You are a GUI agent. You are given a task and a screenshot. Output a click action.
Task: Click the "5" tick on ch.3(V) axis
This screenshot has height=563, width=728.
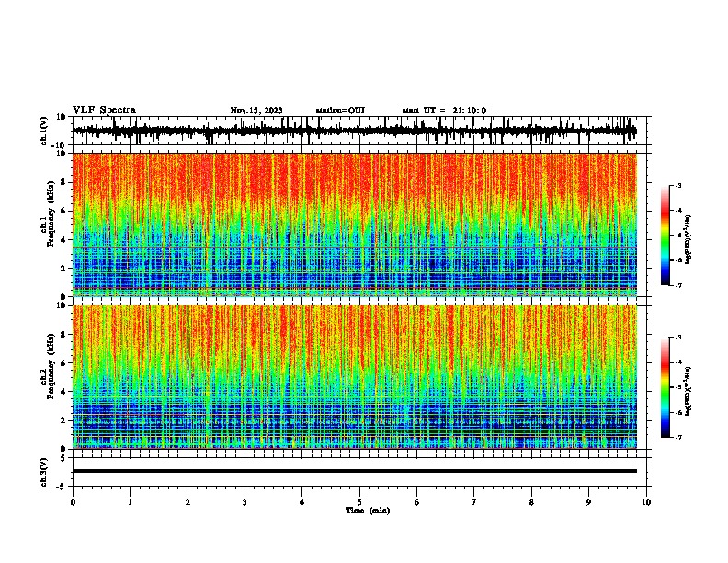click(63, 458)
